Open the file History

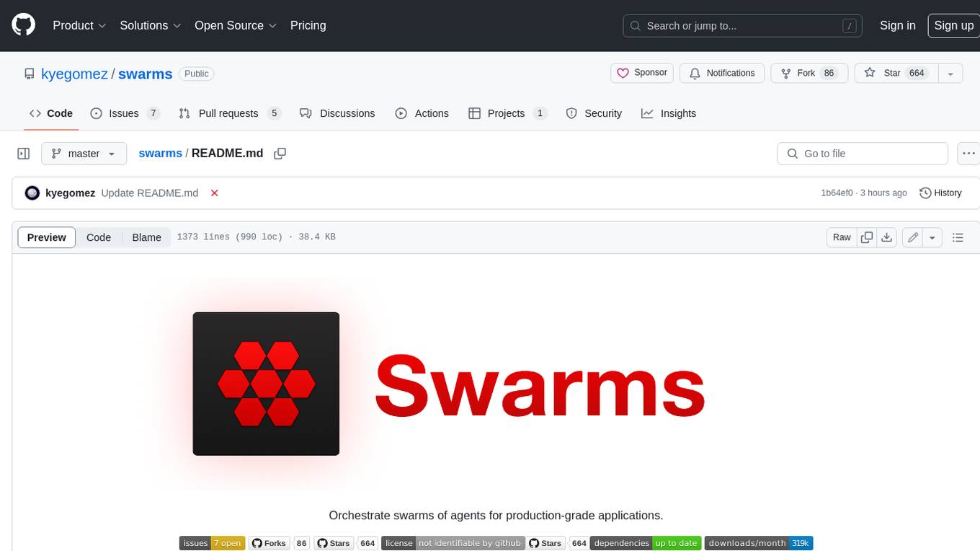pyautogui.click(x=940, y=193)
